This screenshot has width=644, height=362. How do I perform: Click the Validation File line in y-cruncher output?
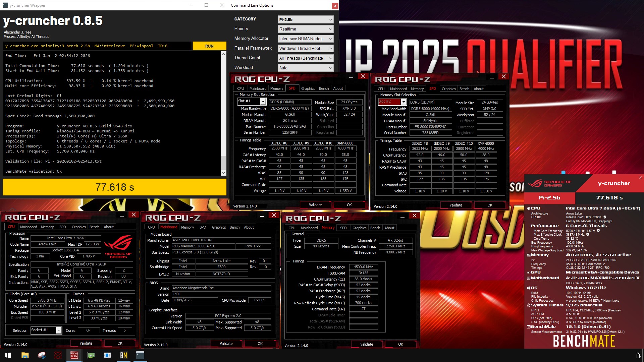(x=53, y=161)
